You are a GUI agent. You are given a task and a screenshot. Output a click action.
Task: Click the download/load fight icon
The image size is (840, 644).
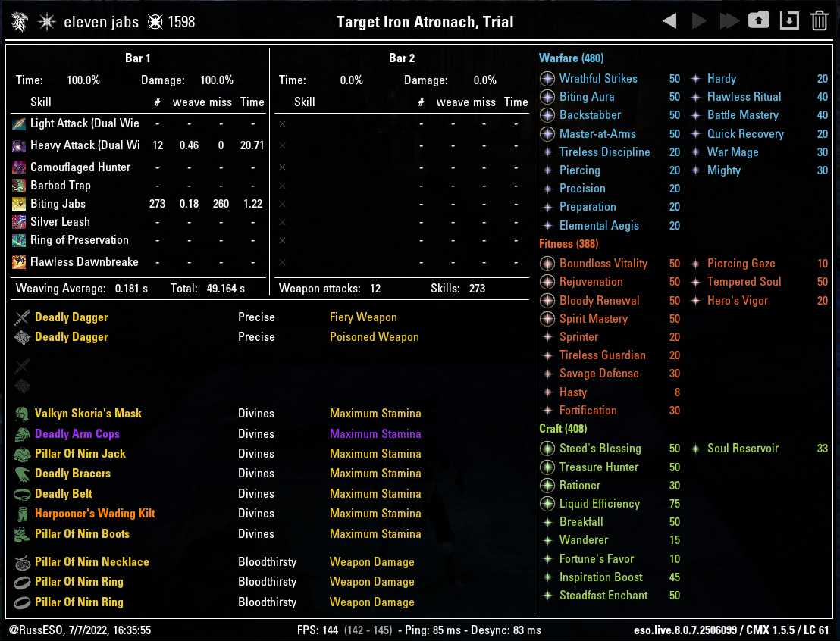coord(789,21)
